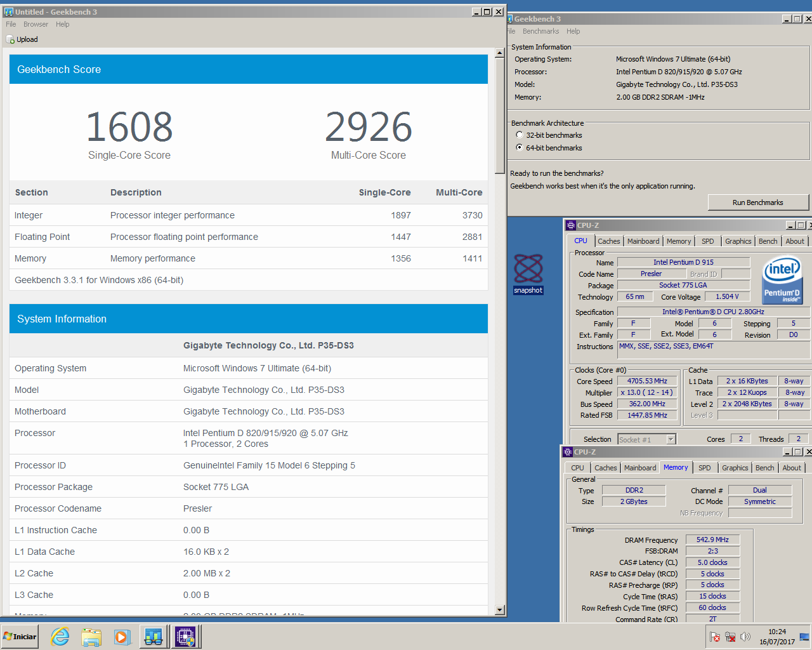Click the Geekbench results scrollbar thumb

[500, 116]
